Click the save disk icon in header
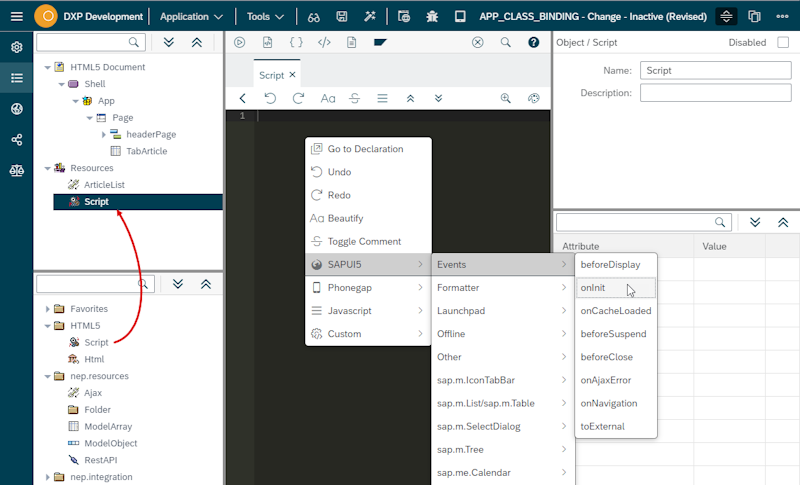The image size is (800, 485). 342,17
